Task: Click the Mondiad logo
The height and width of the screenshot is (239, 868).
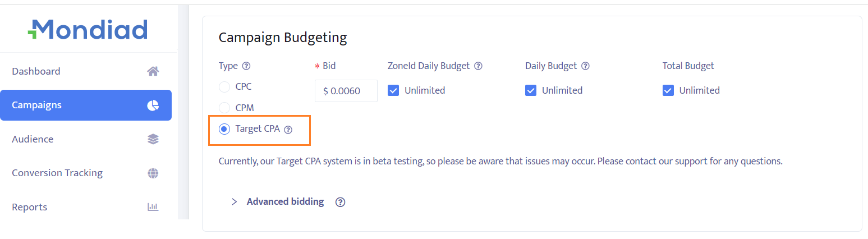Action: tap(88, 29)
